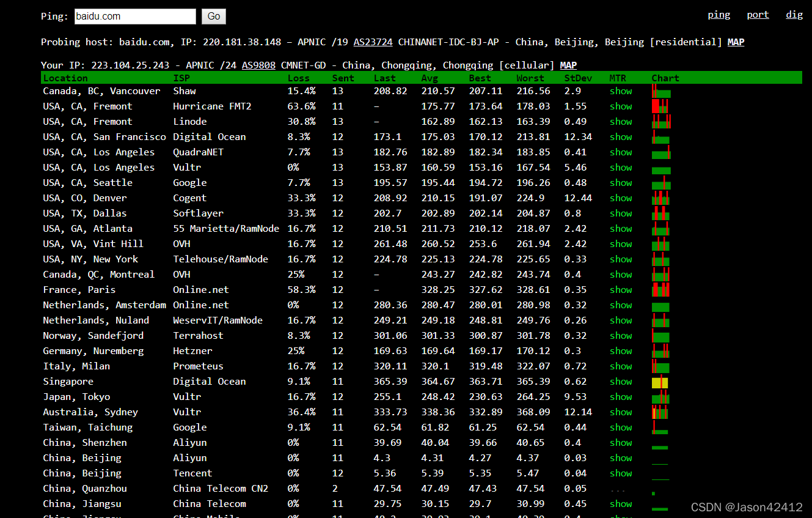
Task: Click the 36.4% loss value
Action: 302,412
